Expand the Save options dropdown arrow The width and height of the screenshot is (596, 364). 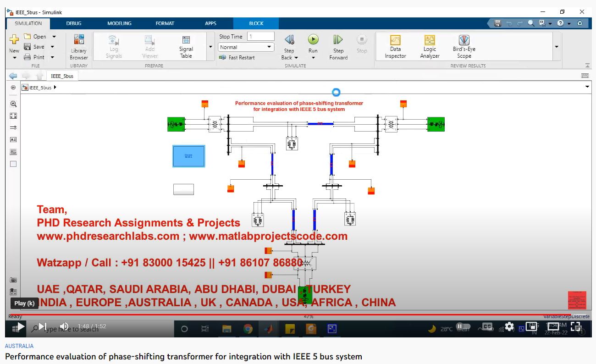52,47
